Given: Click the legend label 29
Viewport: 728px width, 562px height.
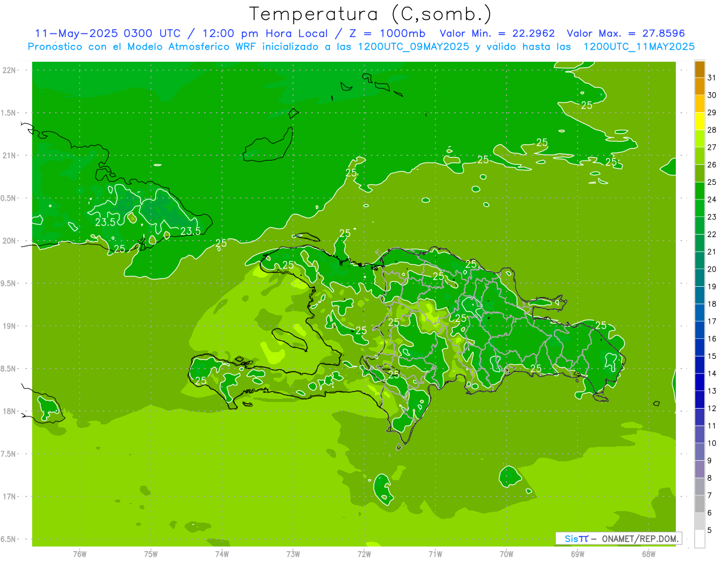Looking at the screenshot, I should click(x=712, y=113).
